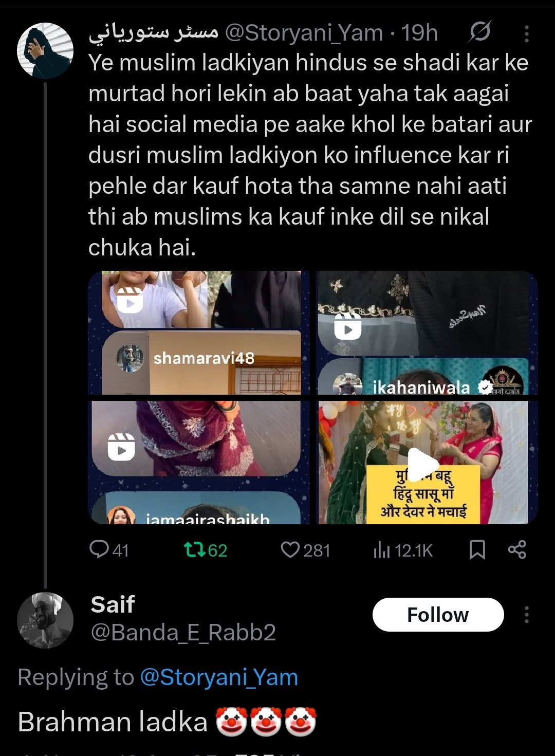The image size is (555, 756).
Task: Open Storyani_Yam's profile avatar
Action: tap(45, 50)
